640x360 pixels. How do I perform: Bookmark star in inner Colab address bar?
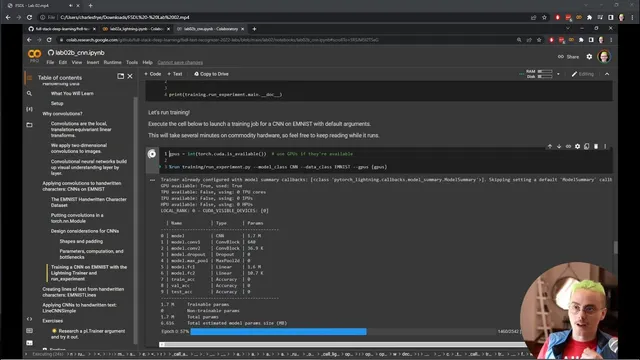539,40
